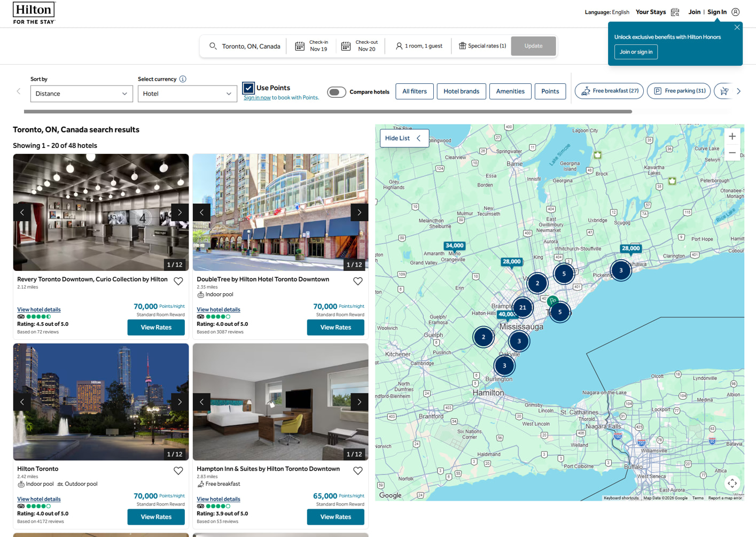
Task: Open the room and guest selector
Action: pyautogui.click(x=419, y=46)
